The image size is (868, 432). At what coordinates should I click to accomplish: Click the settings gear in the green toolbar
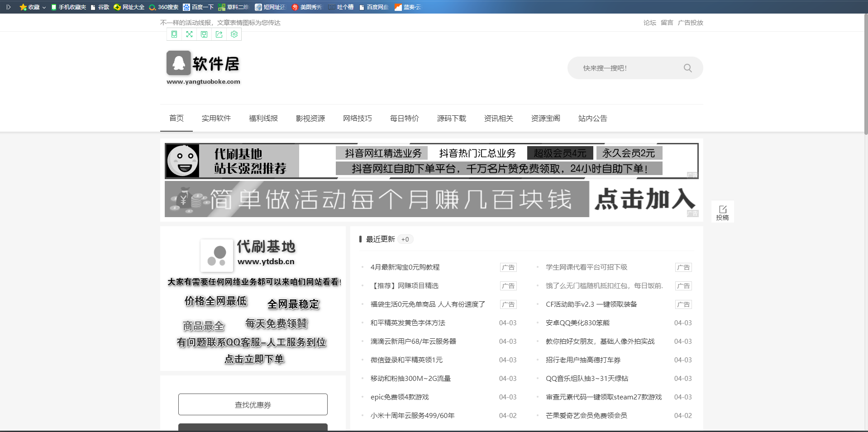click(x=234, y=34)
